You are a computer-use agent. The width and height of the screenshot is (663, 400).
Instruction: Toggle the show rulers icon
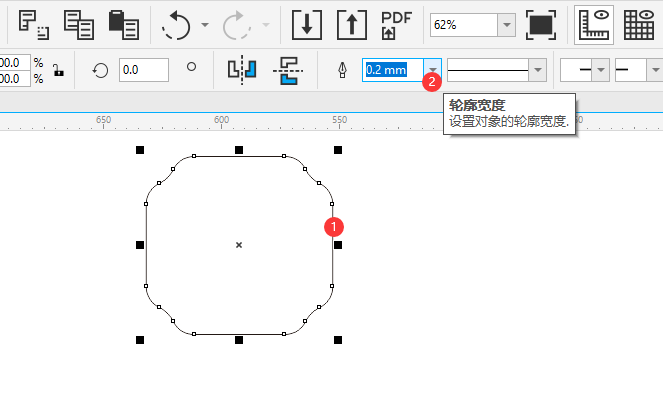coord(594,25)
